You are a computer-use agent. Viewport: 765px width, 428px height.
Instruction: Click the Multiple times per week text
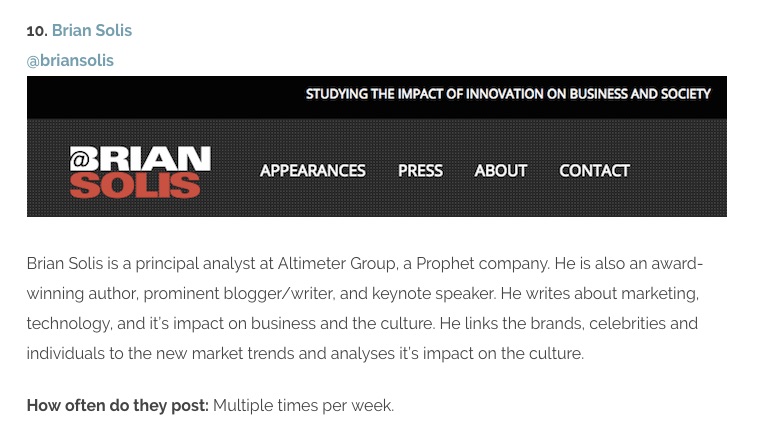click(x=303, y=406)
